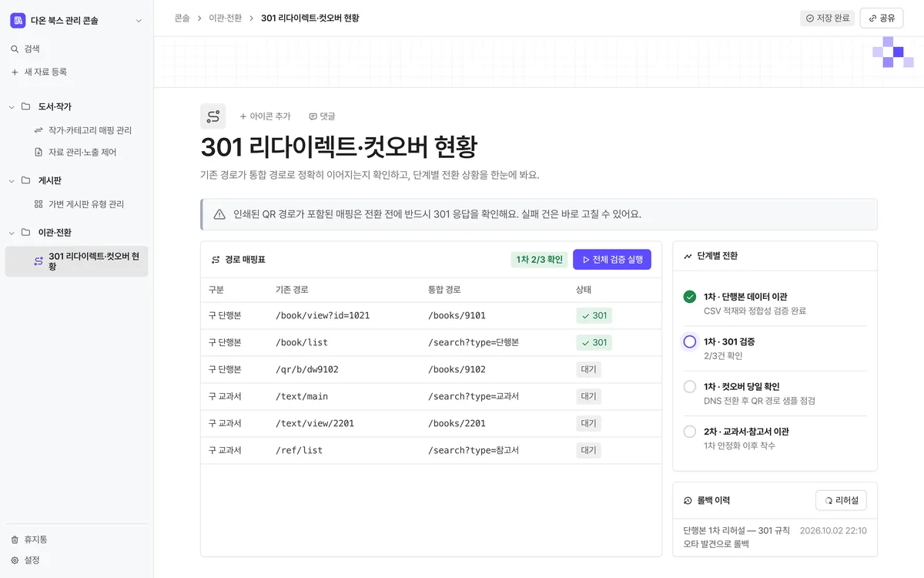Toggle the 2차 · 교과서·참고서 이관 step circle

point(690,432)
